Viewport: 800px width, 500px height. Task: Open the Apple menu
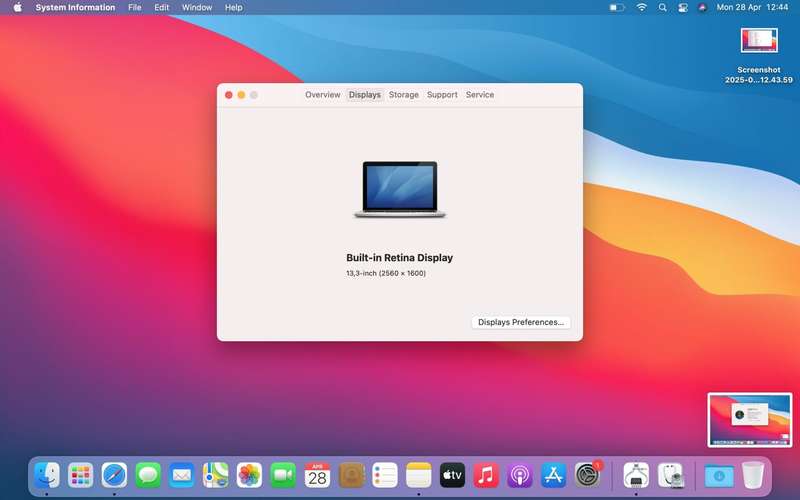(x=18, y=8)
